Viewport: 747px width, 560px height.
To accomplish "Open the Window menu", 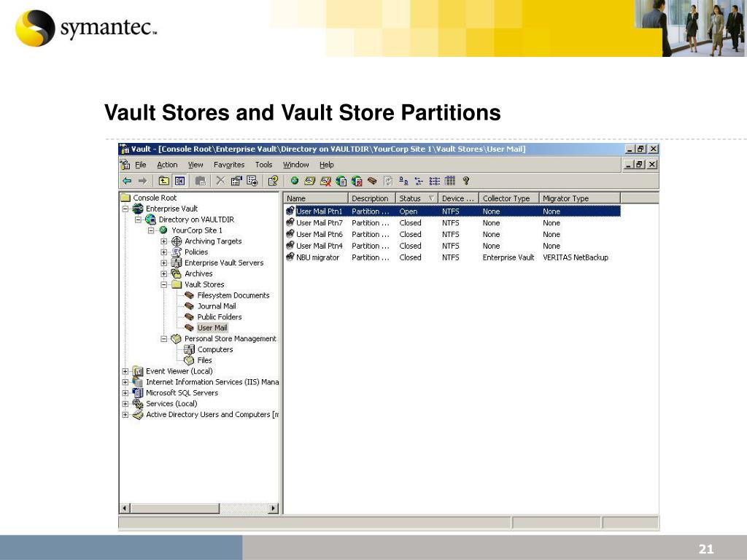I will click(x=296, y=165).
